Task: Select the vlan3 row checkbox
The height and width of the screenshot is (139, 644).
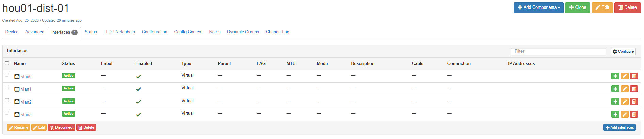Action: pos(7,113)
